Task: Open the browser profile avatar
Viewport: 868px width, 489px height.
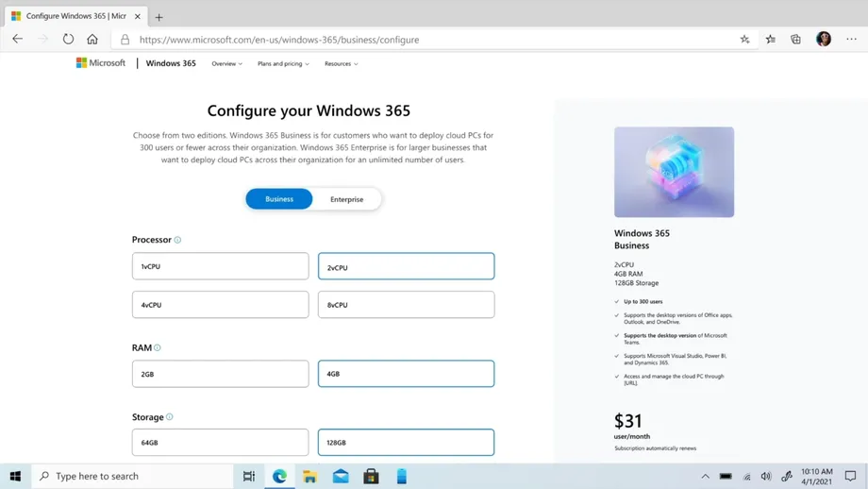Action: point(824,40)
